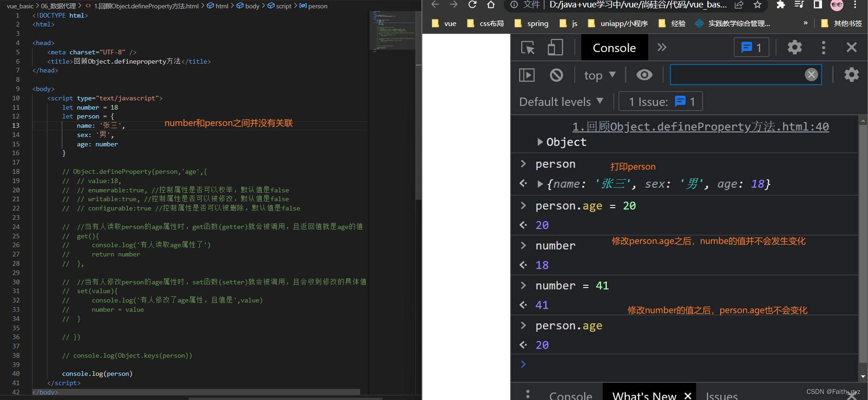Open the spring bookmarks folder
This screenshot has width=868, height=400.
point(532,23)
